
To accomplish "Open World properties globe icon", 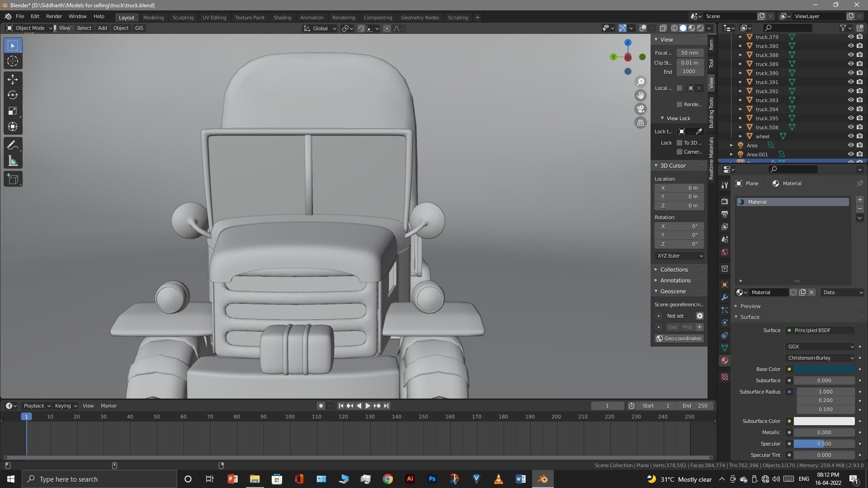I will click(725, 252).
